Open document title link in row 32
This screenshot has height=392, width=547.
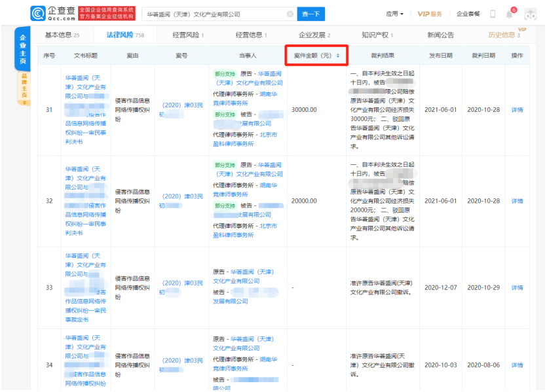pyautogui.click(x=86, y=201)
